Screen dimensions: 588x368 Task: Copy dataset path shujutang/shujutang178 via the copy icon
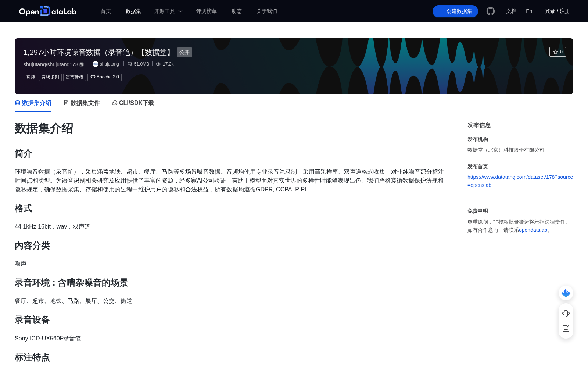(x=82, y=64)
